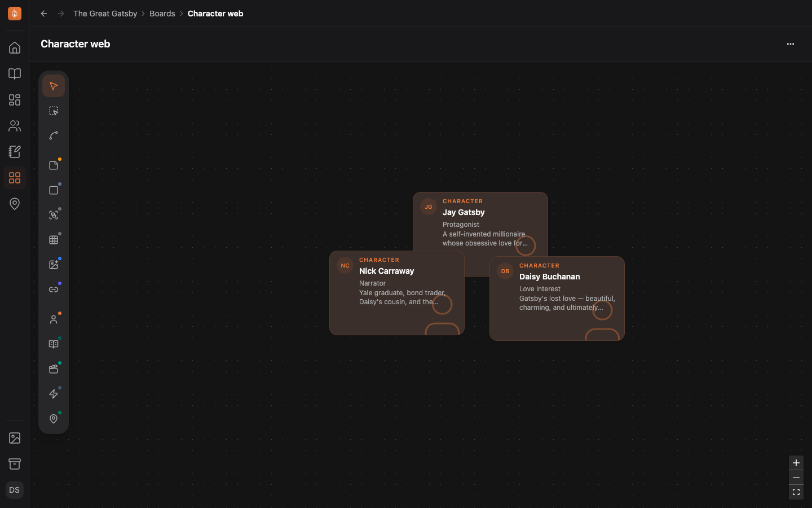Add an event lightning-bolt card

pos(54,394)
